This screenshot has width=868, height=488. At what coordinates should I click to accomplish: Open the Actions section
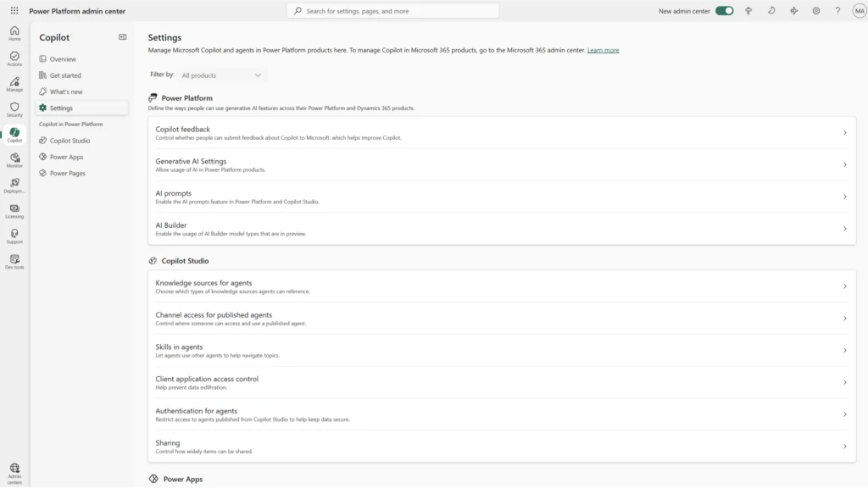[14, 57]
